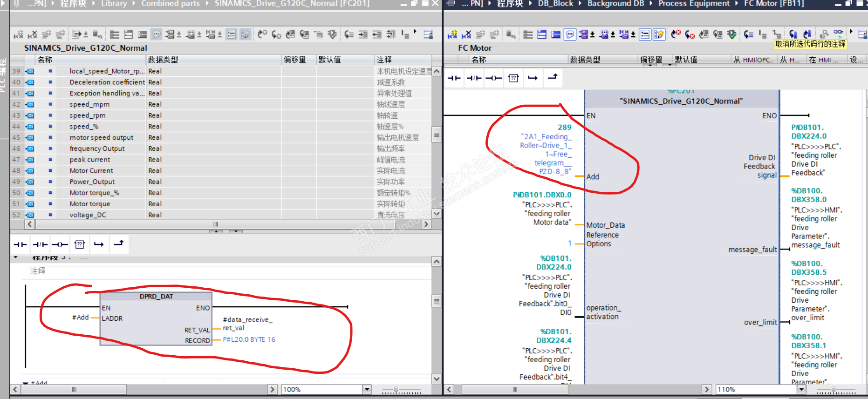The image size is (868, 399).
Task: Select 'Motor Current' variable row
Action: (222, 171)
